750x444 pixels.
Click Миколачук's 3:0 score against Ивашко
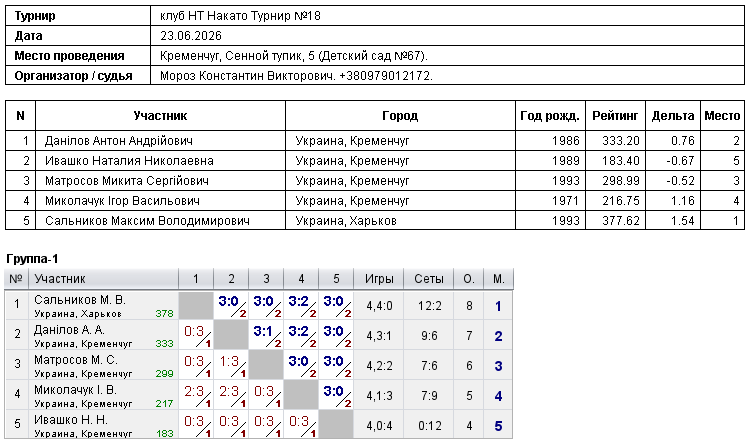click(333, 392)
